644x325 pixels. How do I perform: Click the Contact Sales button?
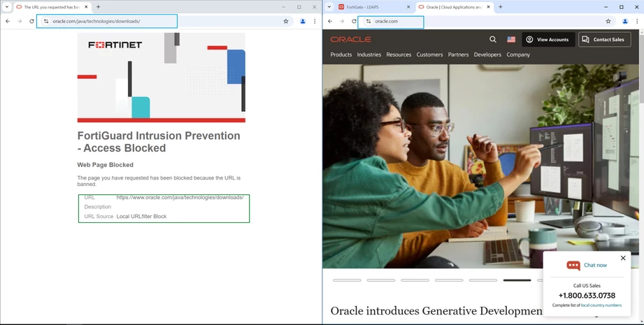click(605, 39)
